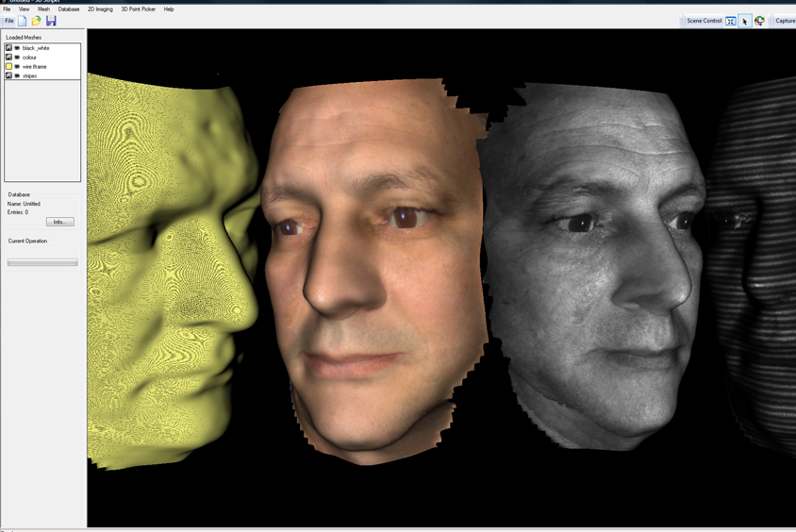The width and height of the screenshot is (796, 532).
Task: Click the black_white mesh texture icon
Action: [9, 47]
